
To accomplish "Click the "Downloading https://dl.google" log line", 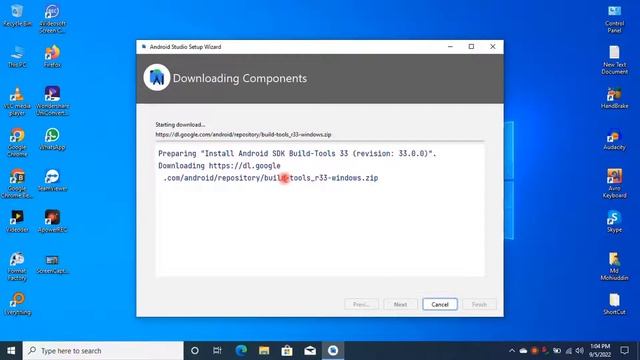I will 219,166.
